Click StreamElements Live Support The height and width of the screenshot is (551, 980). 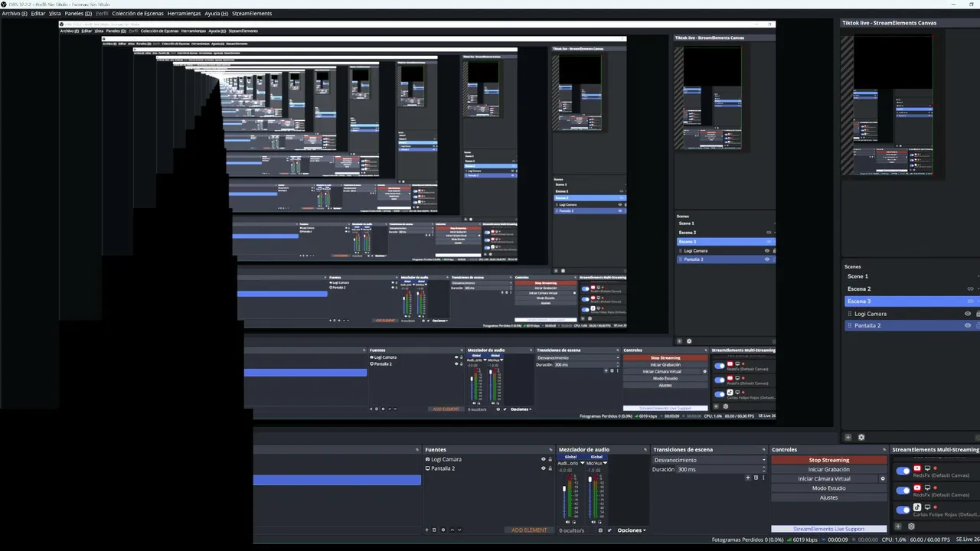tap(829, 529)
